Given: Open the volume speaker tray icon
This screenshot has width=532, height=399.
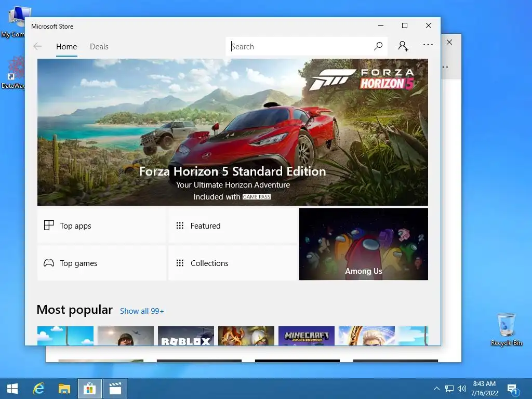Looking at the screenshot, I should (461, 389).
